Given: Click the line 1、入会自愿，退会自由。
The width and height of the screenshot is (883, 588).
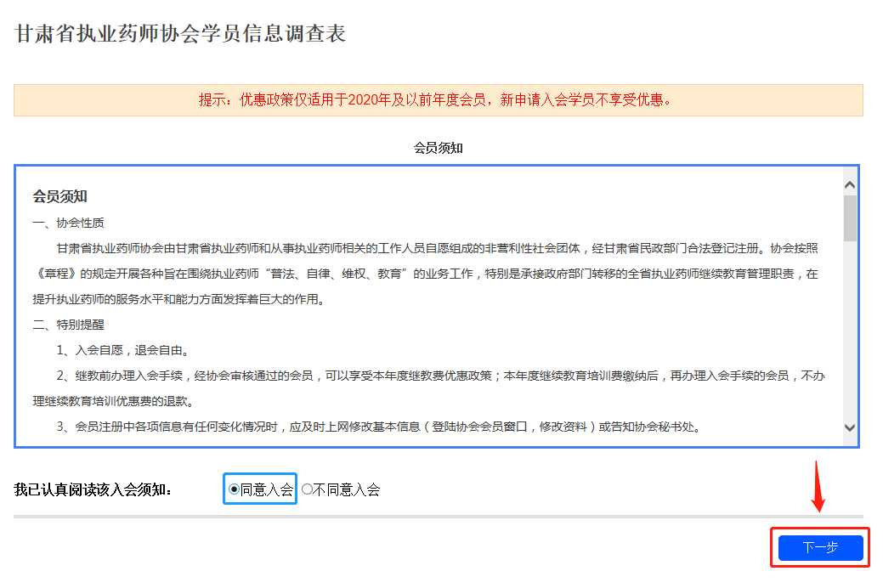Looking at the screenshot, I should tap(123, 350).
